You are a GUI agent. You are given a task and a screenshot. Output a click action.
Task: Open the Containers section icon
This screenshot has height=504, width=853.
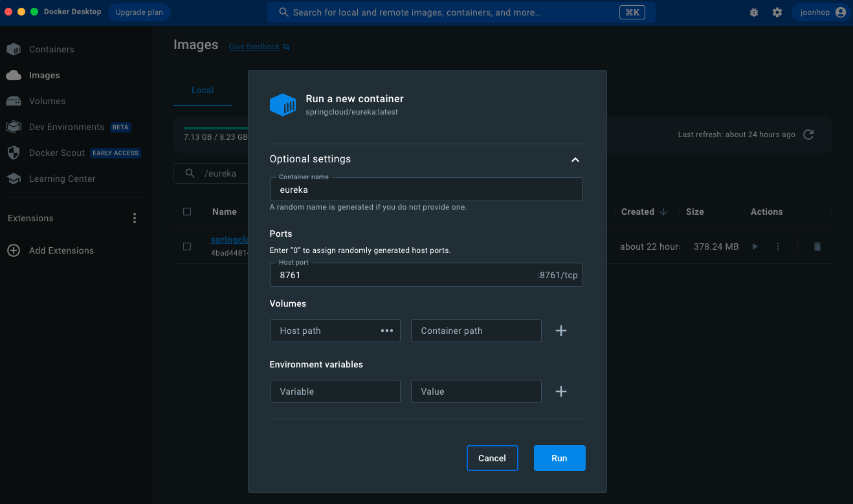[x=14, y=49]
